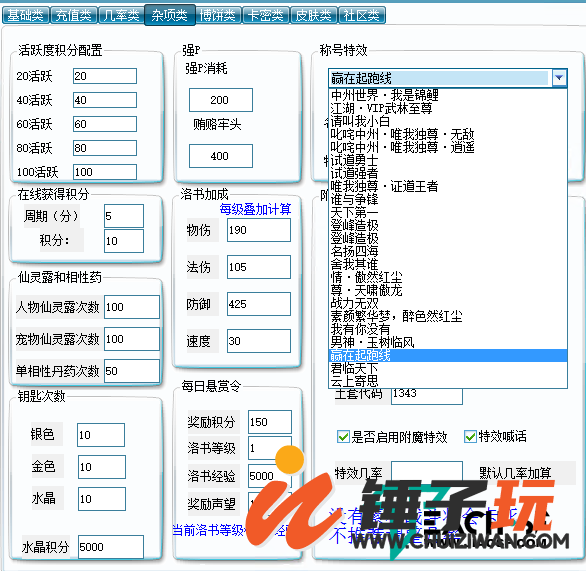The height and width of the screenshot is (571, 586).
Task: Switch to the 博饼类 tab
Action: click(x=218, y=15)
